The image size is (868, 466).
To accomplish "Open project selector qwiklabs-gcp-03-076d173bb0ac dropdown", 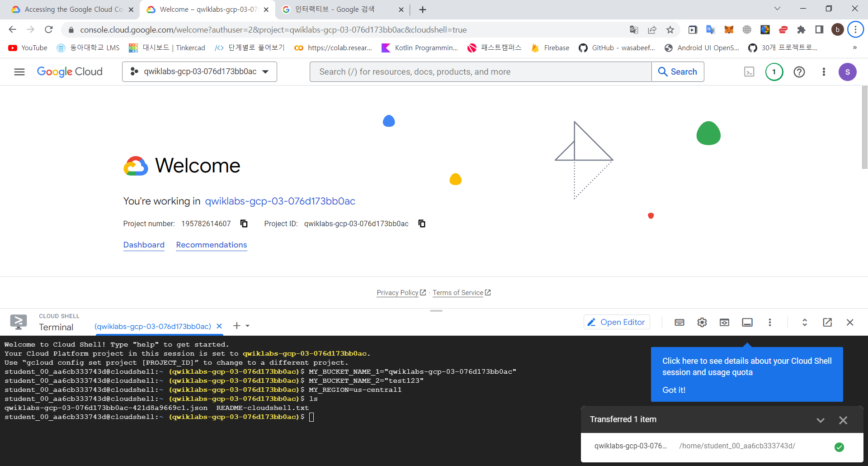I will [199, 71].
